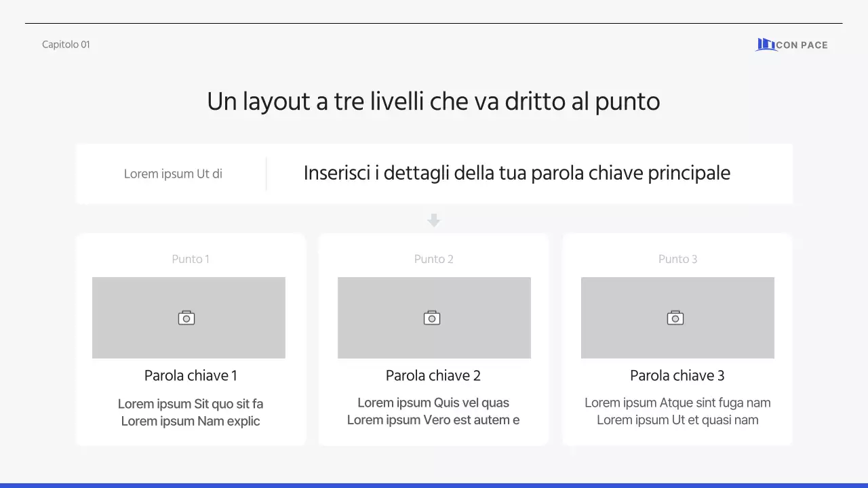Select the Punto 3 label

[x=677, y=259]
